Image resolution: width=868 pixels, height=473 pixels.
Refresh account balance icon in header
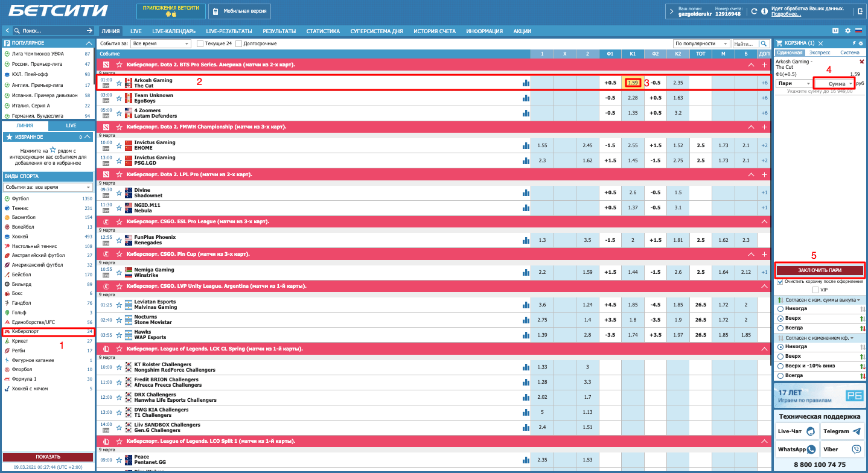753,11
